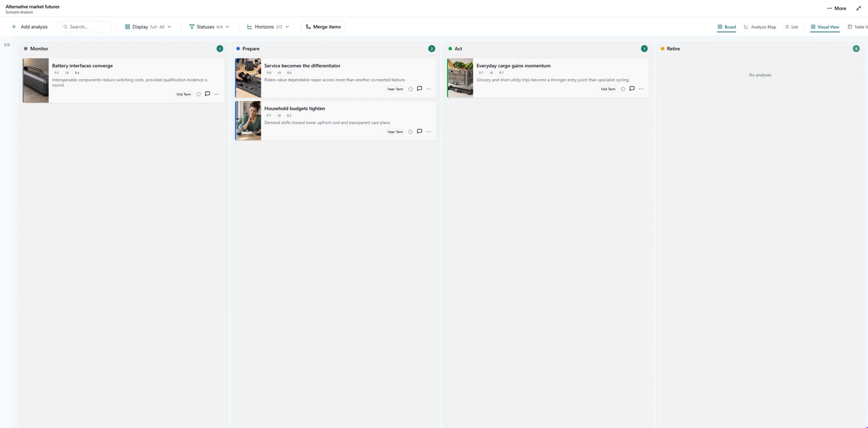Click the Alternative market futures title
The height and width of the screenshot is (428, 868).
point(33,7)
